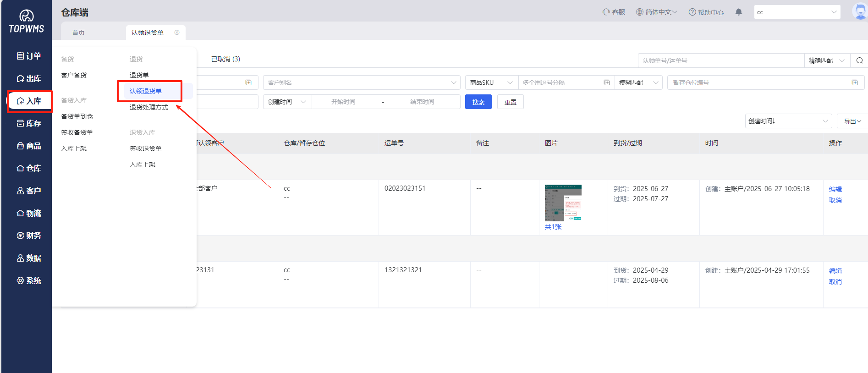868x373 pixels.
Task: Open the 模糊匹配 dropdown
Action: point(638,82)
